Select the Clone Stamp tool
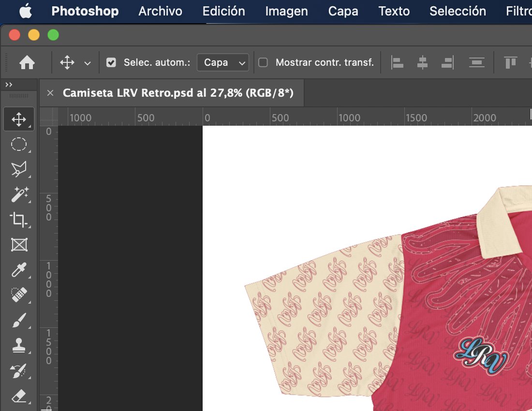Viewport: 532px width, 411px height. (x=19, y=345)
